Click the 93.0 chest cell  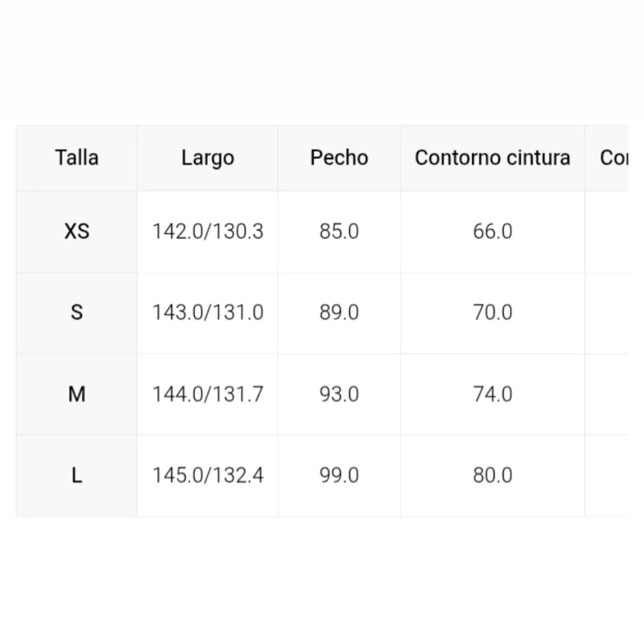coord(339,394)
